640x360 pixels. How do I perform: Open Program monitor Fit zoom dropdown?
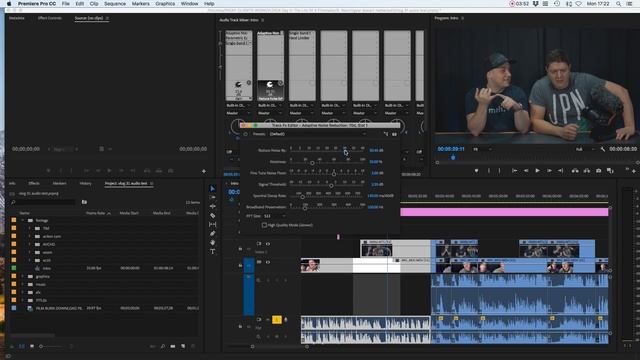482,149
